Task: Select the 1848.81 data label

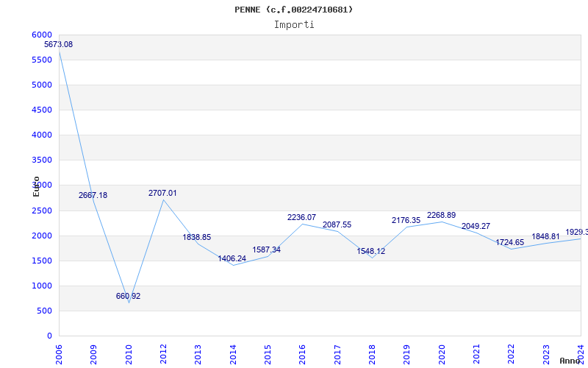Action: [x=545, y=236]
